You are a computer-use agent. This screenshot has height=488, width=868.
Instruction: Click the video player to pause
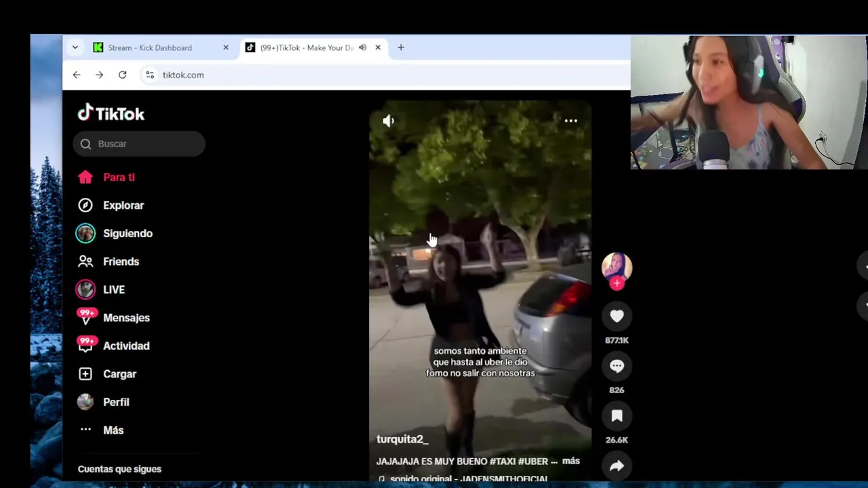point(480,291)
